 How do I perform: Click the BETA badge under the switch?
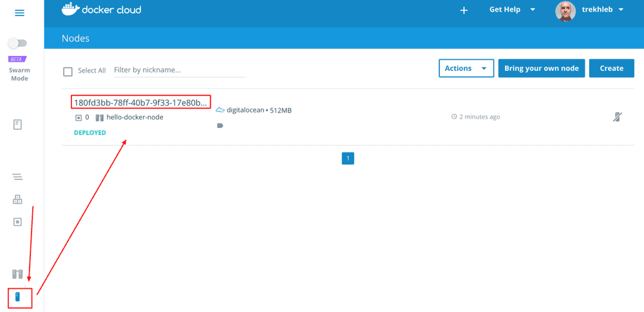(17, 59)
